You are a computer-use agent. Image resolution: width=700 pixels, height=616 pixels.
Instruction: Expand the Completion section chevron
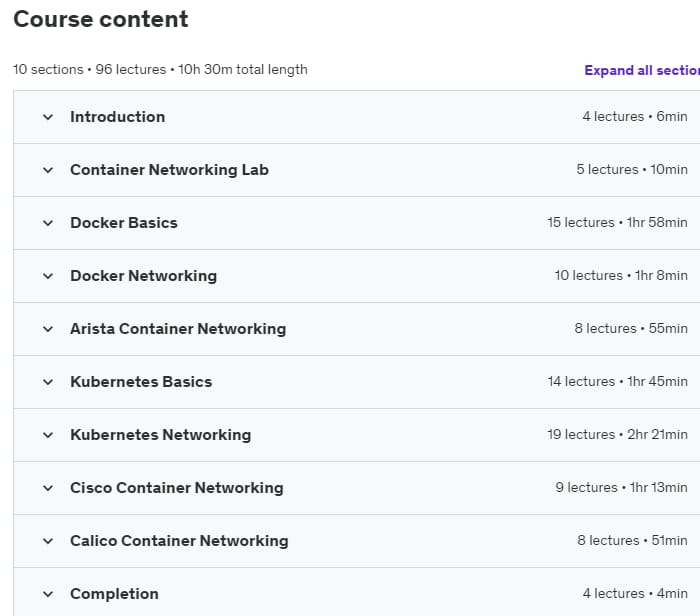tap(48, 595)
